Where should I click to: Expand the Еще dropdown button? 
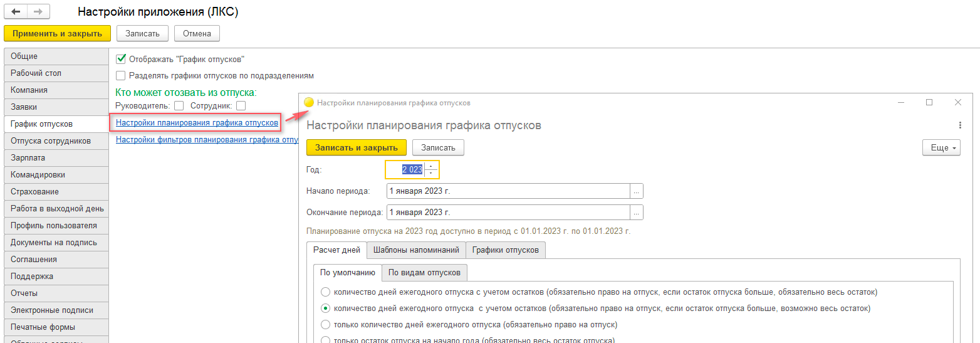941,147
